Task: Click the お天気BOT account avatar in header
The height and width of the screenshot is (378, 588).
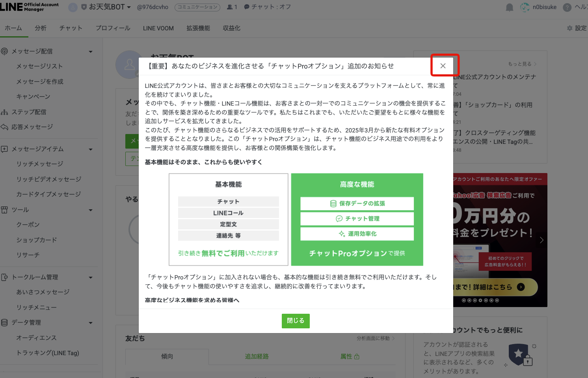Action: tap(73, 7)
